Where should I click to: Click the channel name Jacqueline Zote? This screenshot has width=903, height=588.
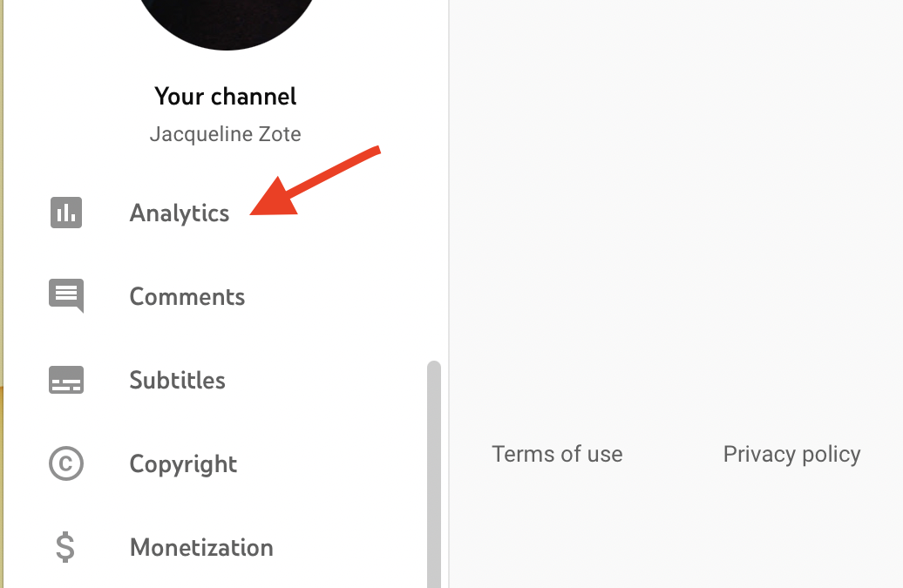click(225, 133)
